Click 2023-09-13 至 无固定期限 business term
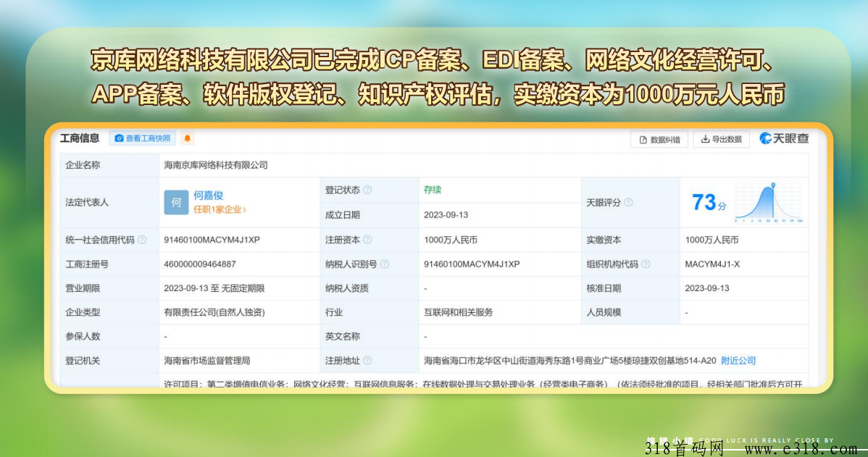Viewport: 868px width, 457px height. (214, 288)
